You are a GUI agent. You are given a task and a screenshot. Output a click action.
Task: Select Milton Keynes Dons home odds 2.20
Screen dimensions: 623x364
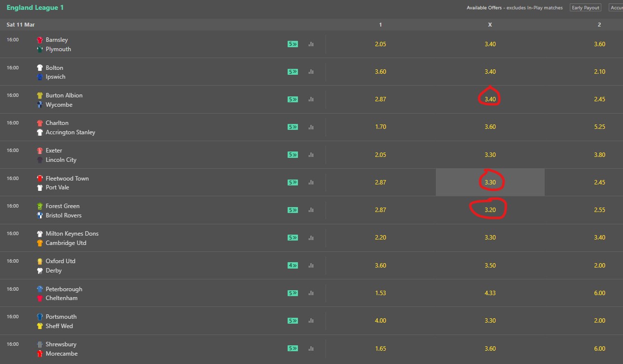click(x=380, y=238)
